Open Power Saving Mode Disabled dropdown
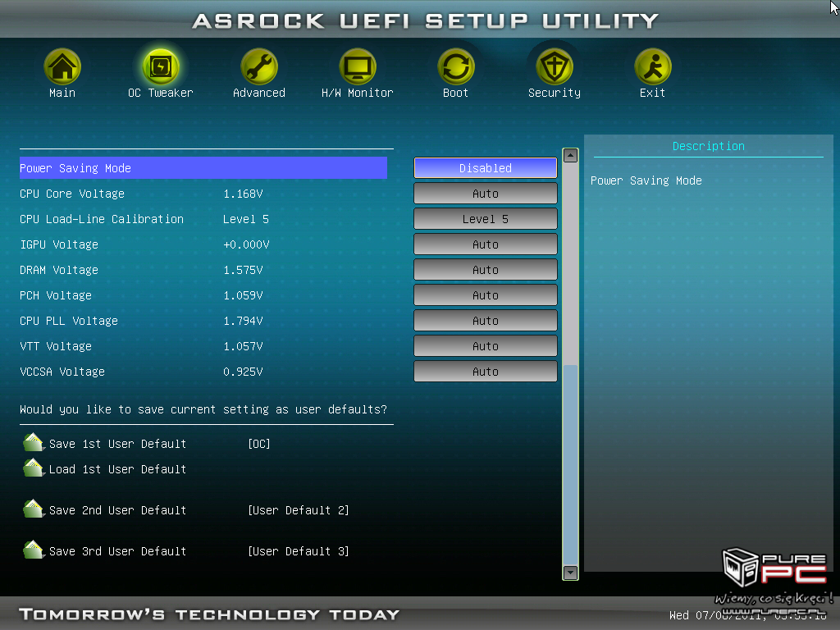Image resolution: width=840 pixels, height=630 pixels. coord(486,168)
